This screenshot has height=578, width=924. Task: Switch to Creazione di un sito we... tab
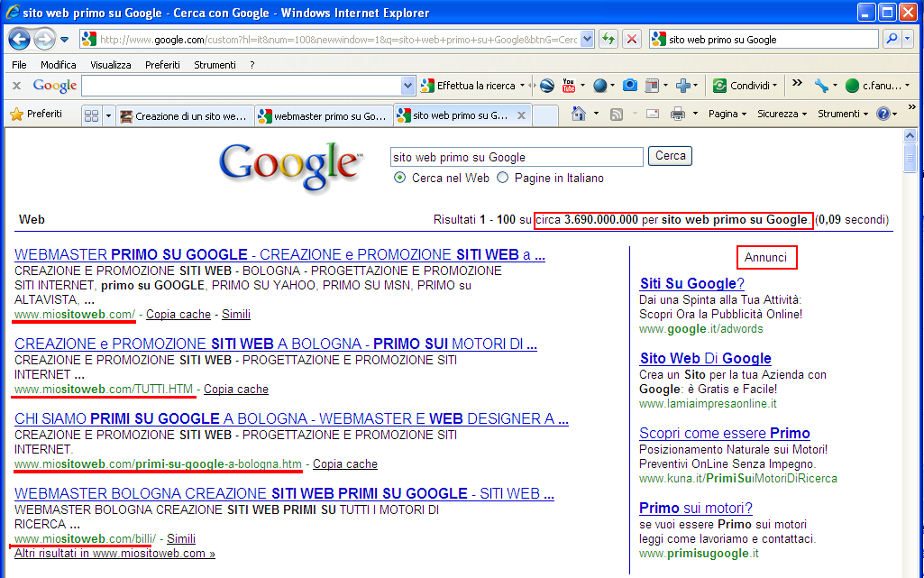pos(185,116)
